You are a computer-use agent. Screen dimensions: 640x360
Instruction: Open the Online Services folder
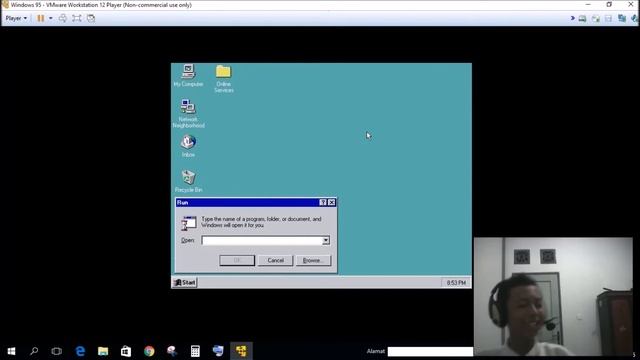(x=223, y=79)
